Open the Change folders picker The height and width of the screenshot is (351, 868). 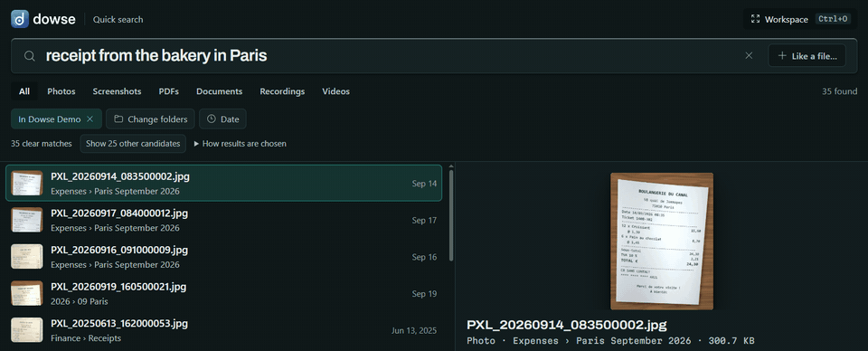(x=150, y=119)
